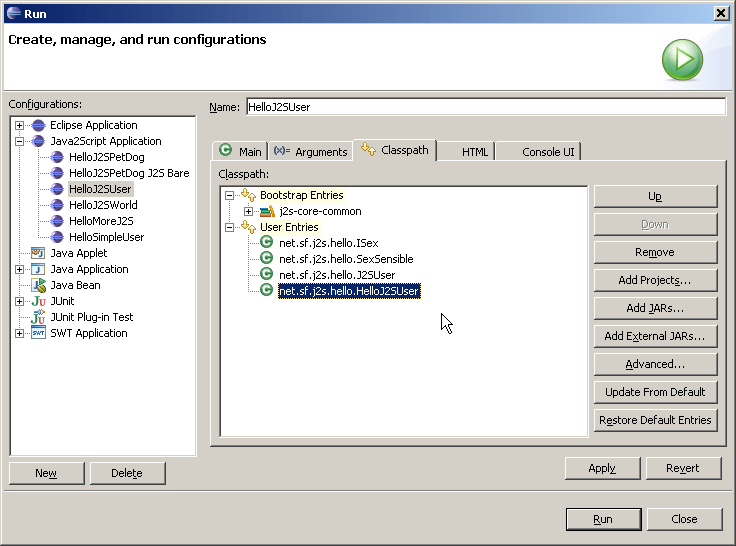Screen dimensions: 736x546
Task: Click the Bootstrap Entries classpath icon
Action: [248, 195]
